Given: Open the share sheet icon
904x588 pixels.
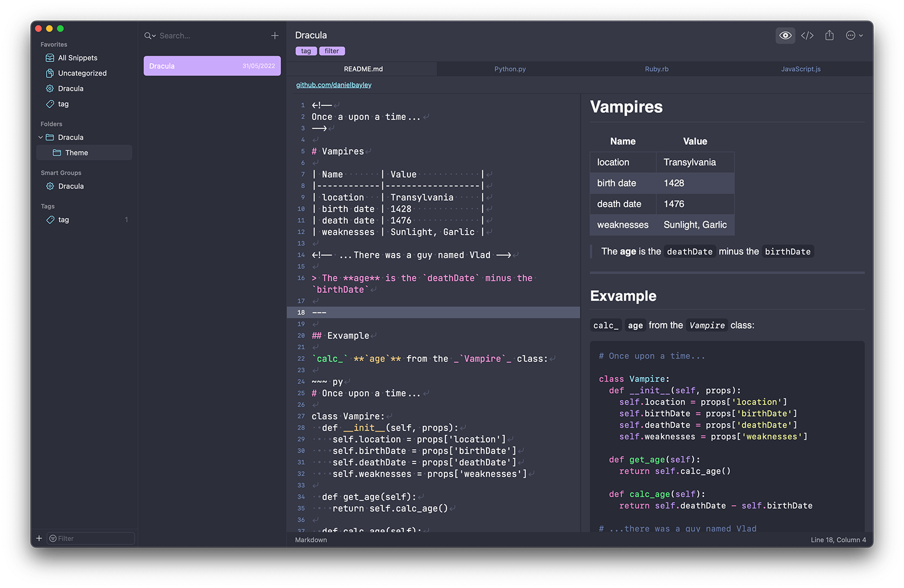Looking at the screenshot, I should coord(829,35).
